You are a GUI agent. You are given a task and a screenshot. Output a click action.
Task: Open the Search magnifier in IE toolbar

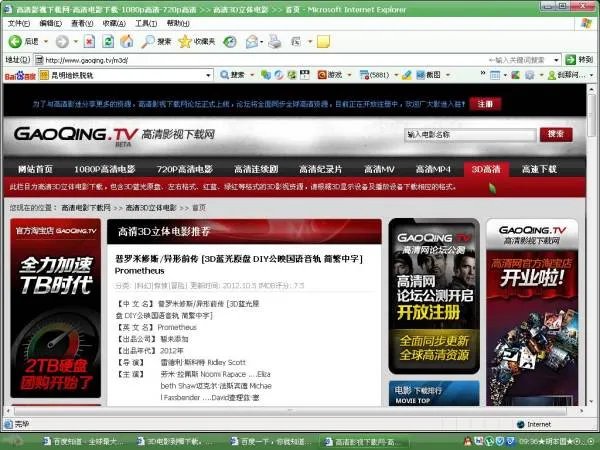tap(147, 41)
